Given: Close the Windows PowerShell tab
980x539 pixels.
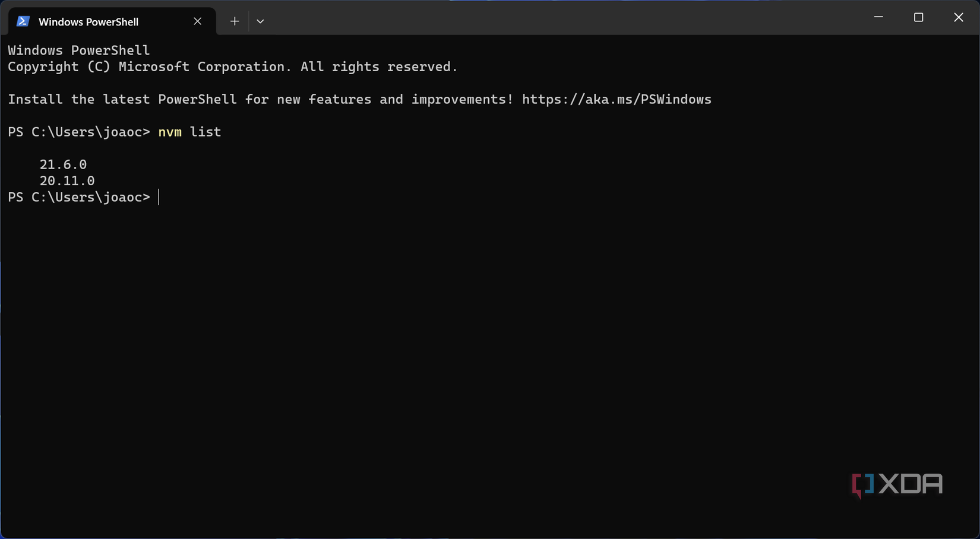Looking at the screenshot, I should [197, 21].
